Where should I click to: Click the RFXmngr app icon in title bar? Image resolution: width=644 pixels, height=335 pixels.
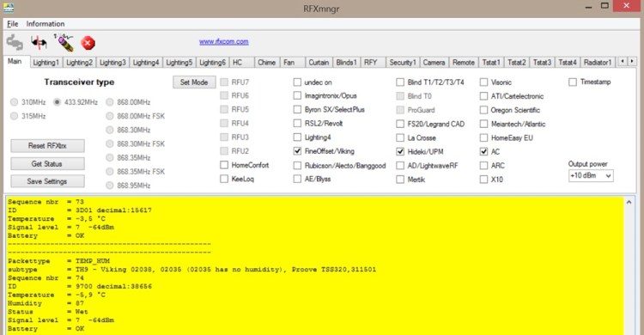9,8
